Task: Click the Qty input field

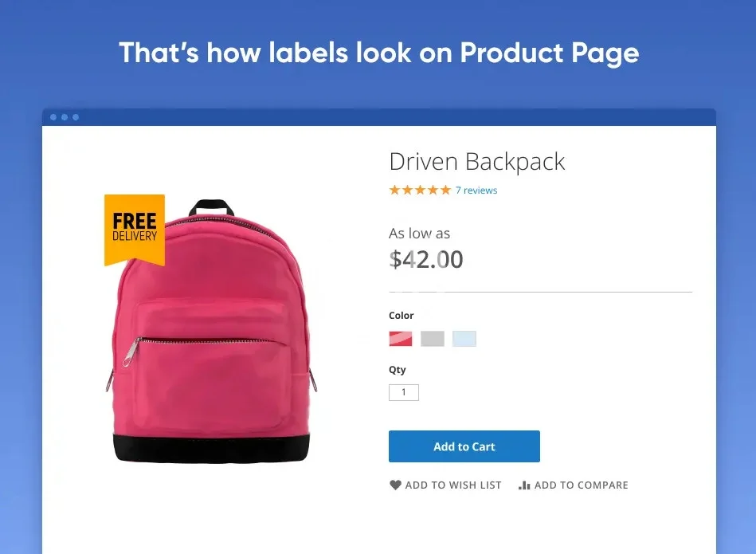Action: click(404, 392)
